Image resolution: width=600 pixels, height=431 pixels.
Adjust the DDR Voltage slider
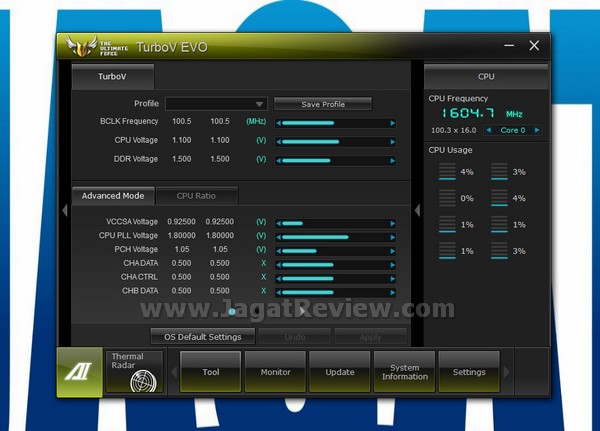[x=335, y=161]
